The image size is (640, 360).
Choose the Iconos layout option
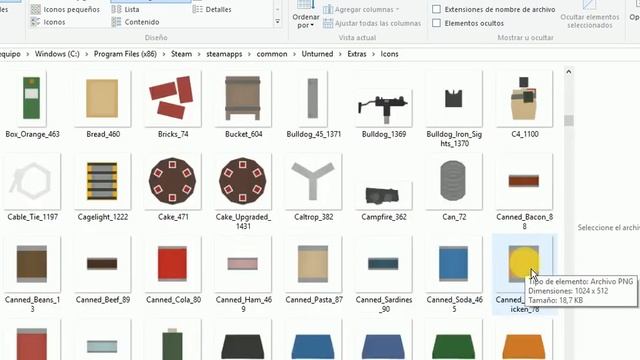click(x=48, y=22)
